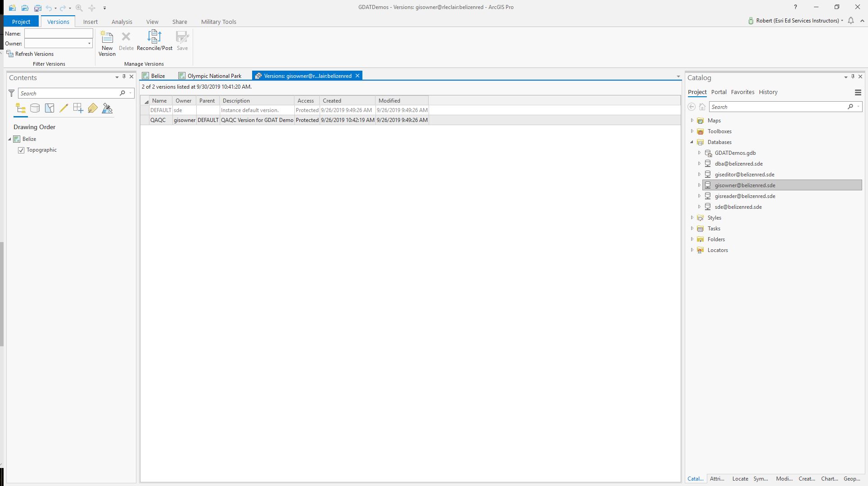Click the Open Project icon in quick access toolbar
This screenshot has width=868, height=486.
click(x=25, y=8)
